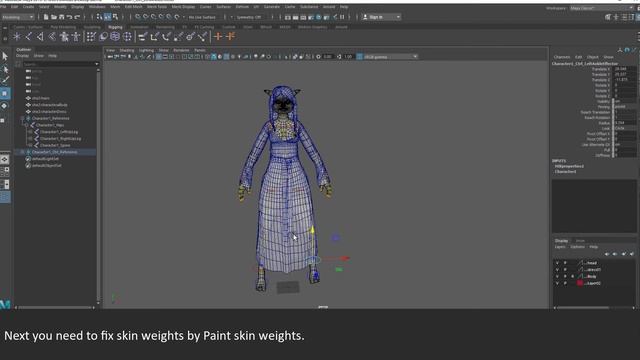Toggle playback P on the head layer
The image size is (640, 360).
[x=565, y=263]
